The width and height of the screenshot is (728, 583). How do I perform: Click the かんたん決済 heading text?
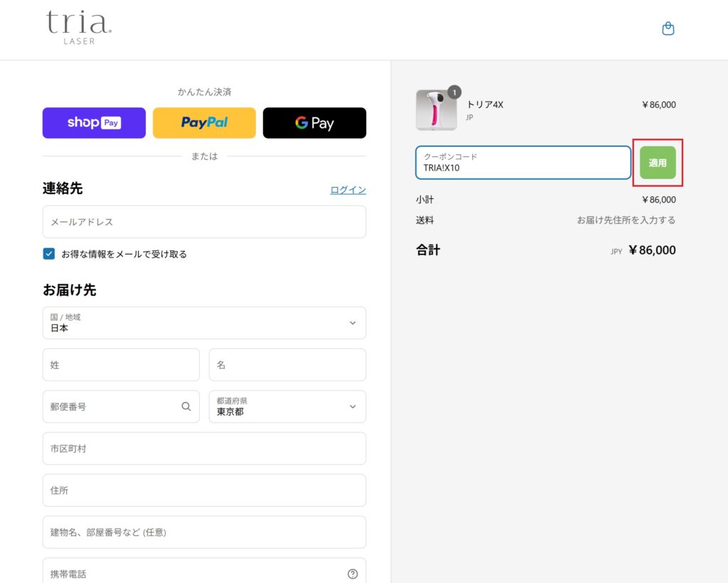tap(204, 92)
